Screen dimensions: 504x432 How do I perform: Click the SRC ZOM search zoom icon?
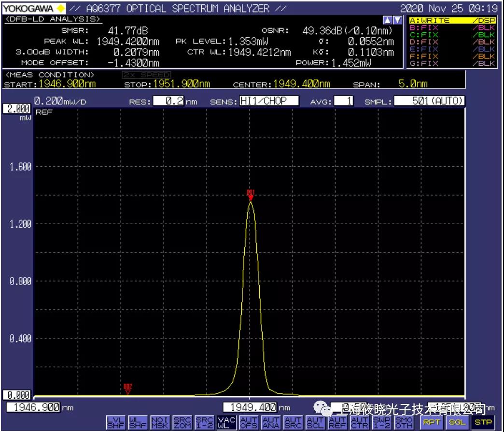pos(182,422)
